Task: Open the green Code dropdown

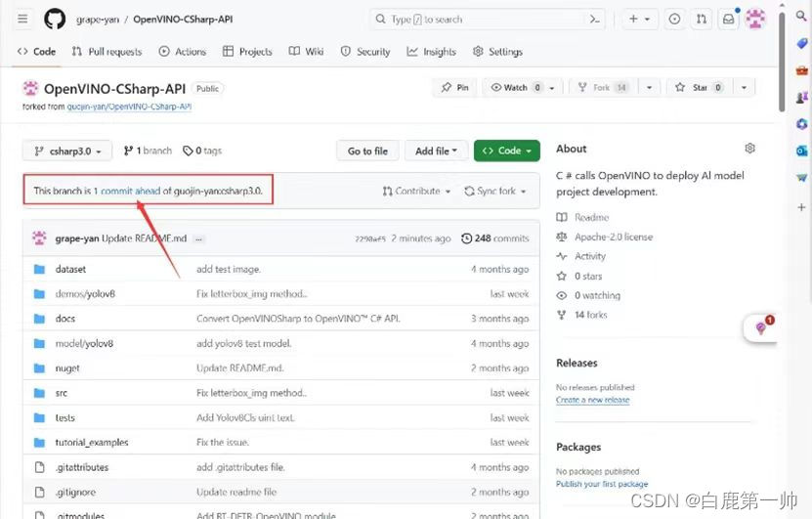Action: pos(507,151)
